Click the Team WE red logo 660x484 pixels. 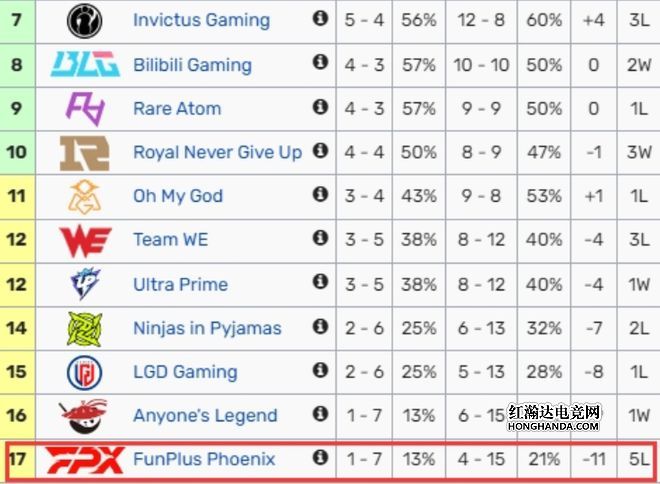pos(85,241)
